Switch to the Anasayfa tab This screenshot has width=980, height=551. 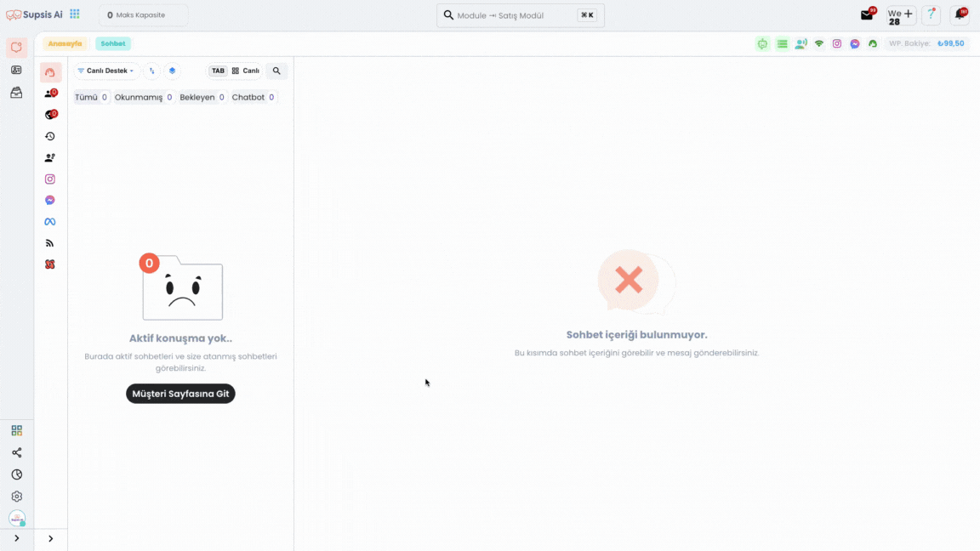(x=65, y=43)
